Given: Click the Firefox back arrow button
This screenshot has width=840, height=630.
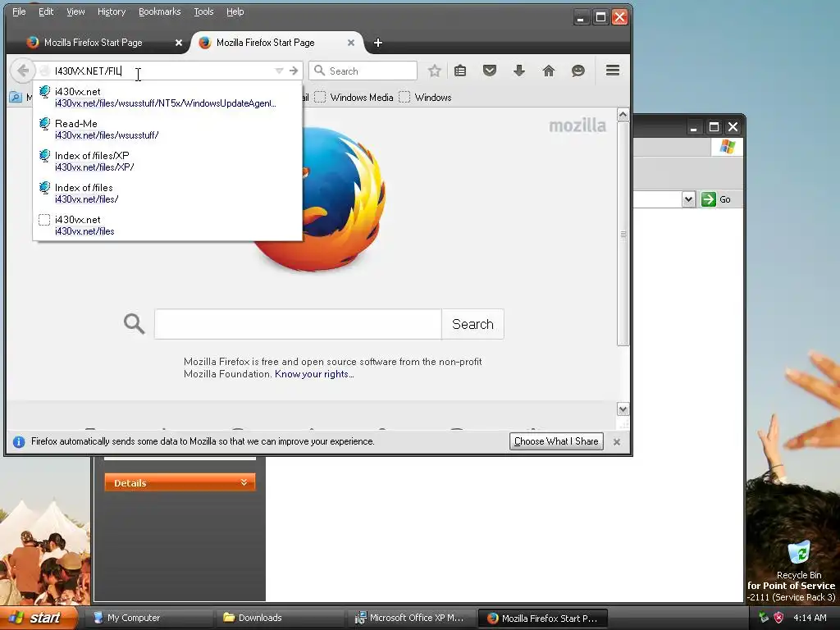Looking at the screenshot, I should [22, 71].
